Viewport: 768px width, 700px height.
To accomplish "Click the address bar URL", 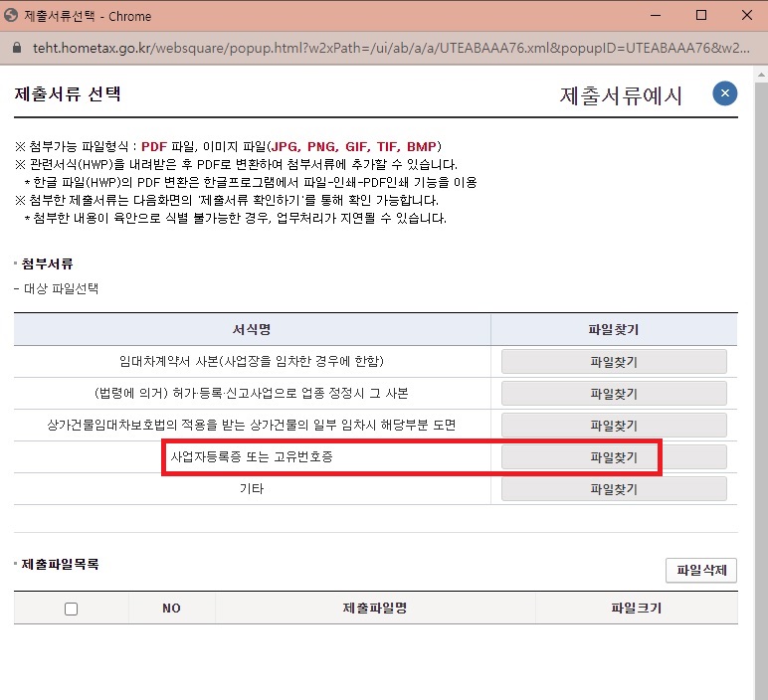I will click(391, 48).
